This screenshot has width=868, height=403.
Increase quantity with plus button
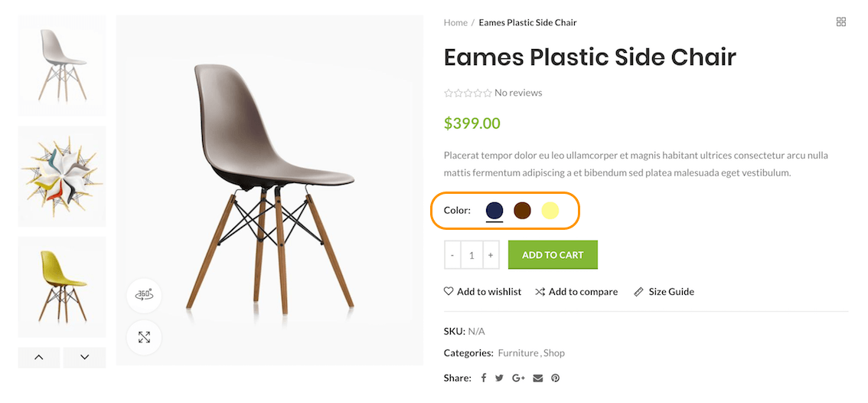coord(491,255)
